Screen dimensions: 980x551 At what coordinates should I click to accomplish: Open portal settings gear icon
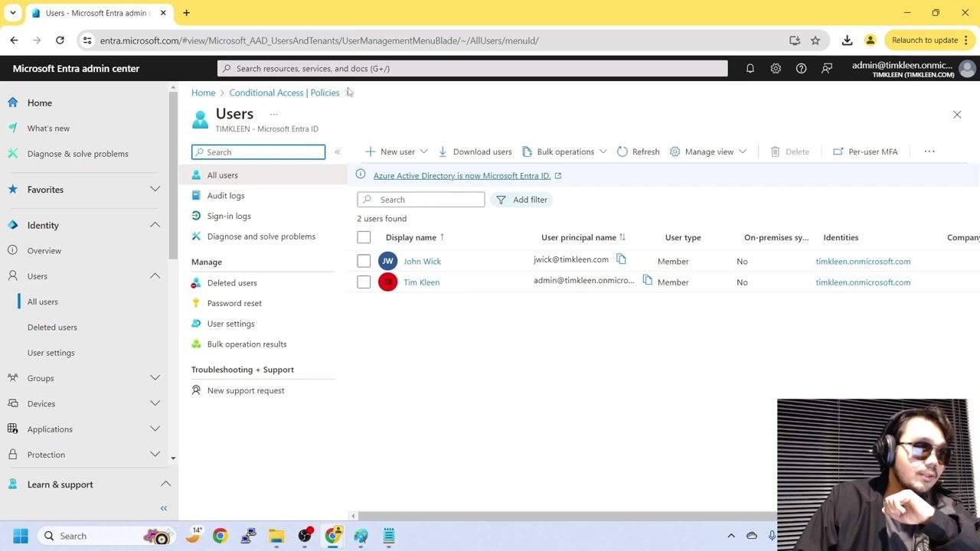(776, 68)
